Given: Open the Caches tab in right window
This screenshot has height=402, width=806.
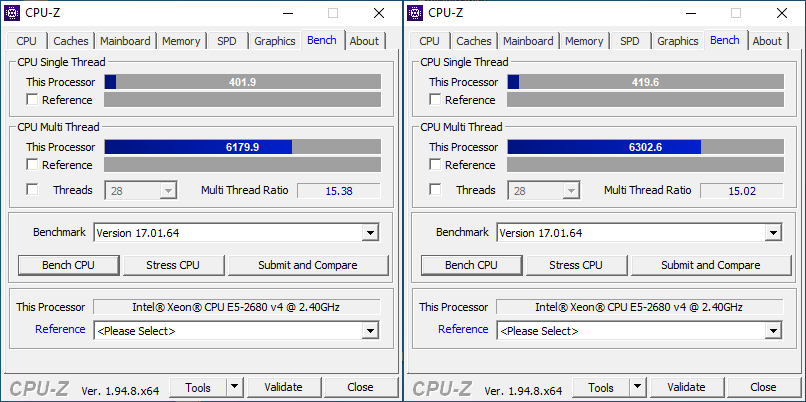Looking at the screenshot, I should point(474,41).
